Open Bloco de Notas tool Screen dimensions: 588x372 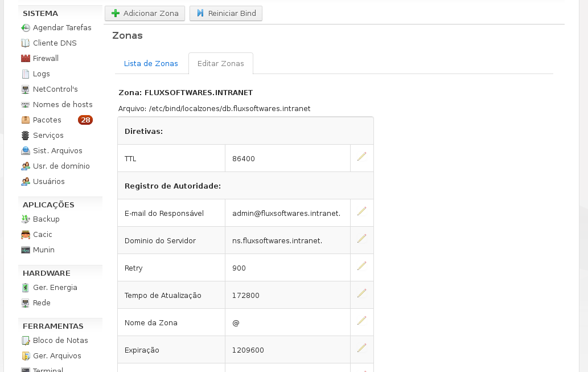point(60,341)
